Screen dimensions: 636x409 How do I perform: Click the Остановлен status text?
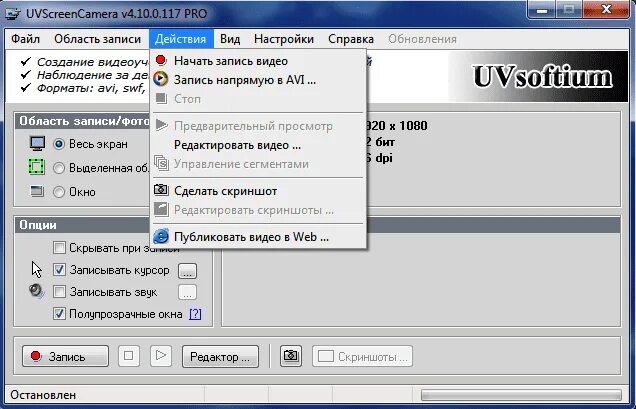(x=43, y=395)
